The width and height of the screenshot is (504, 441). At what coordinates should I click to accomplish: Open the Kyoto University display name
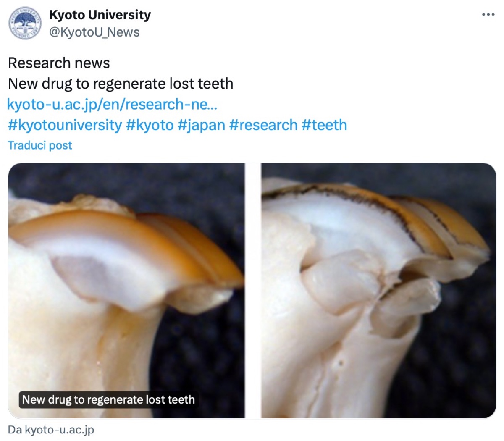(100, 15)
